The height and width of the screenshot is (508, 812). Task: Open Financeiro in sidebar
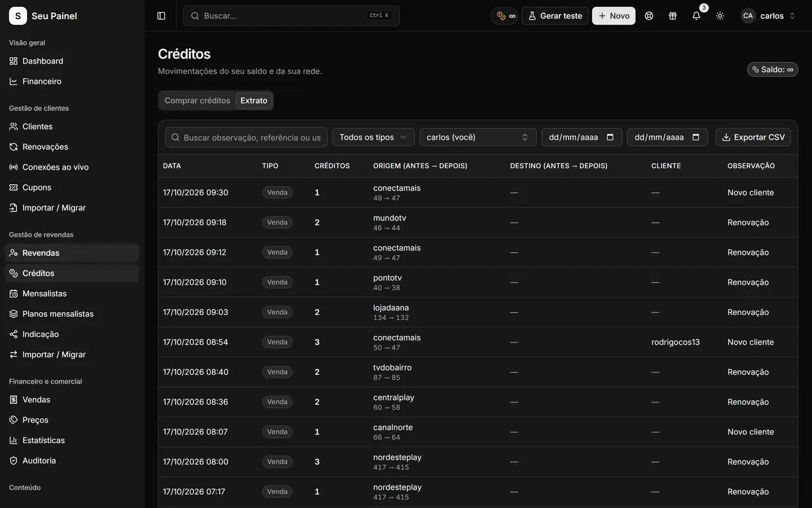pyautogui.click(x=72, y=81)
